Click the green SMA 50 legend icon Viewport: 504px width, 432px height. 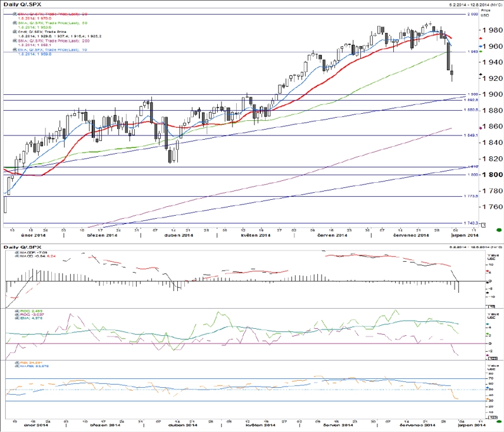[x=15, y=23]
